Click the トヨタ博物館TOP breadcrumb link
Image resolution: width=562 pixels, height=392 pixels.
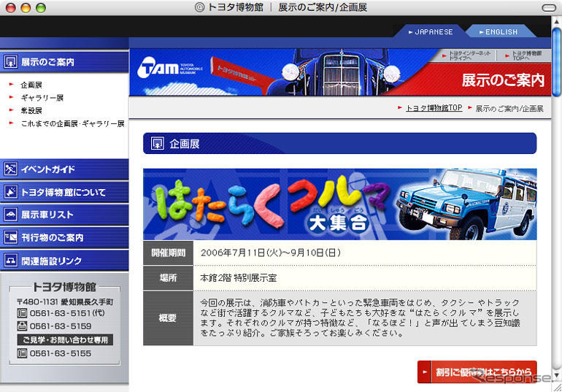point(434,108)
